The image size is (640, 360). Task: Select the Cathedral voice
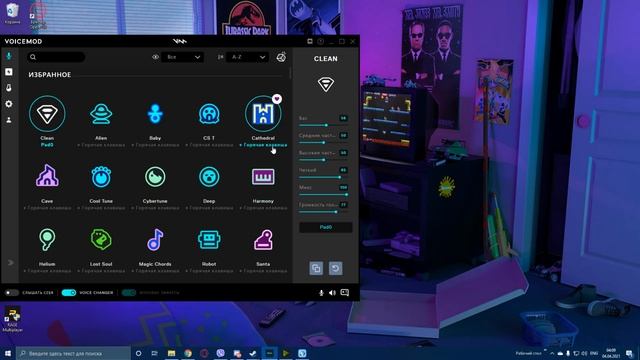click(263, 114)
